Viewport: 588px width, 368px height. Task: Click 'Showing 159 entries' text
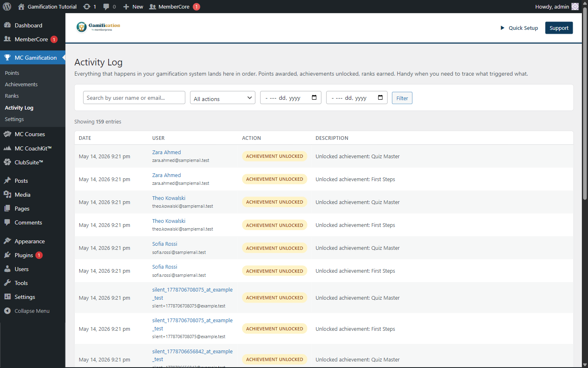pos(98,121)
